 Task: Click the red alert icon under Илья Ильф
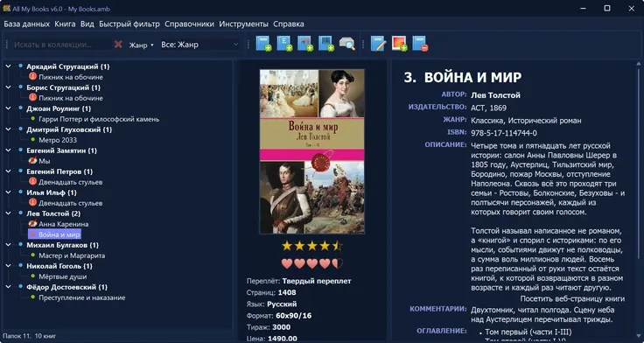33,202
